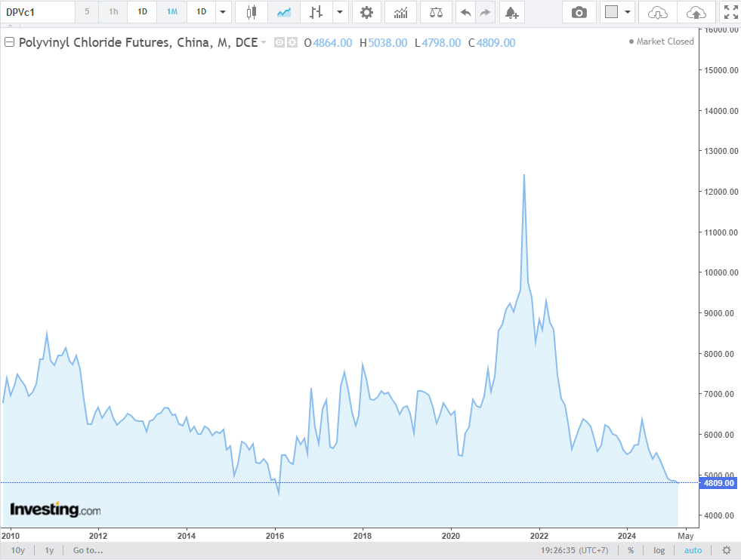Set range to 10y
The height and width of the screenshot is (560, 741).
18,550
